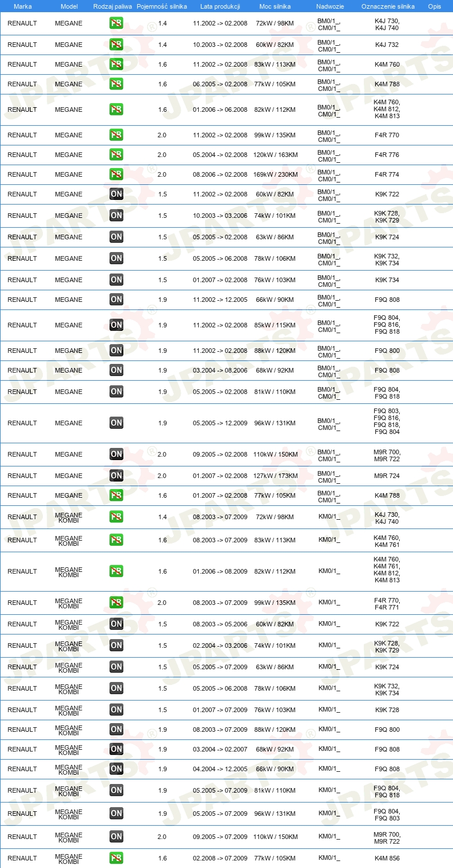The width and height of the screenshot is (453, 868).
Task: Click ON diesel icon in 03.2004 -> 08.2006 row
Action: tap(116, 370)
